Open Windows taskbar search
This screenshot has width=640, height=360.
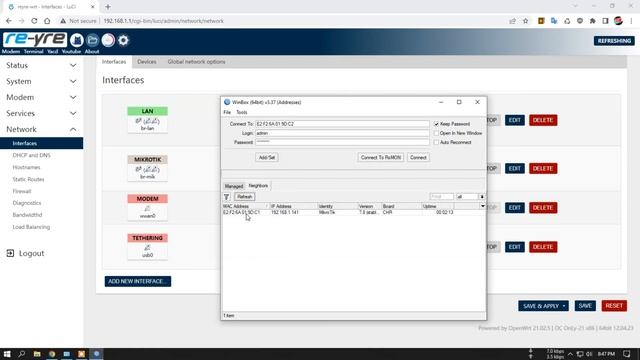(22, 354)
